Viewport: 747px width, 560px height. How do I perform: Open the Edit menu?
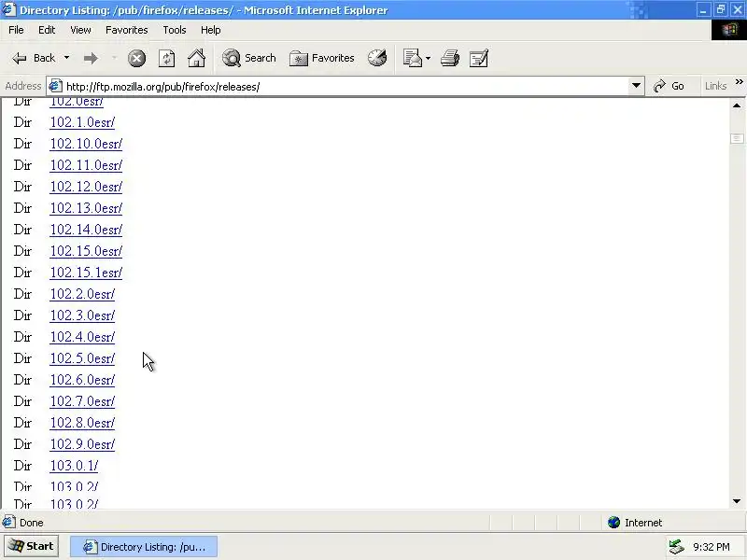pyautogui.click(x=47, y=30)
